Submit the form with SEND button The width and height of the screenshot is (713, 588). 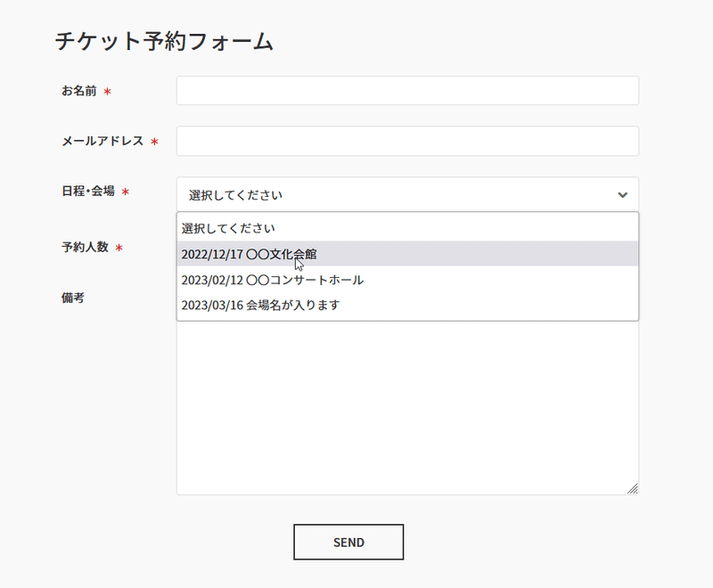348,542
